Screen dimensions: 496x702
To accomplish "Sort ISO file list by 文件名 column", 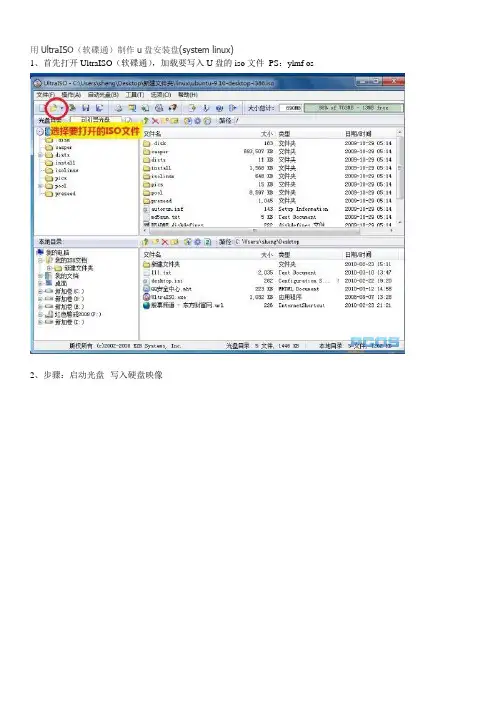I will (152, 134).
